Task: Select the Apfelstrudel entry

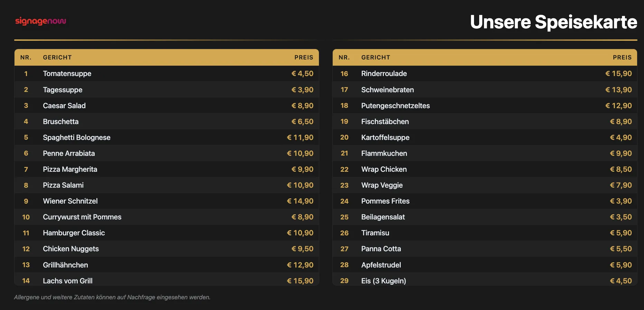Action: (x=381, y=265)
